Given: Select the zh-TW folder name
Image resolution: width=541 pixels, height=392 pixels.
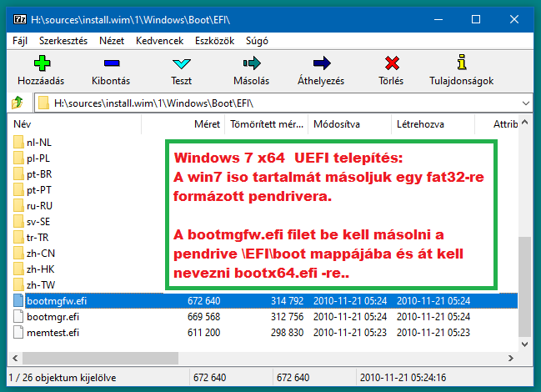Looking at the screenshot, I should click(41, 285).
